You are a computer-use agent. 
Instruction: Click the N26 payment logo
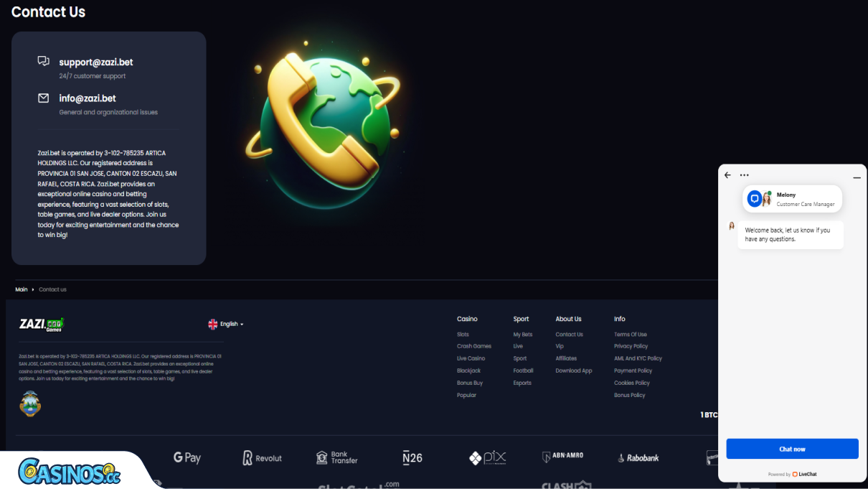pyautogui.click(x=412, y=457)
